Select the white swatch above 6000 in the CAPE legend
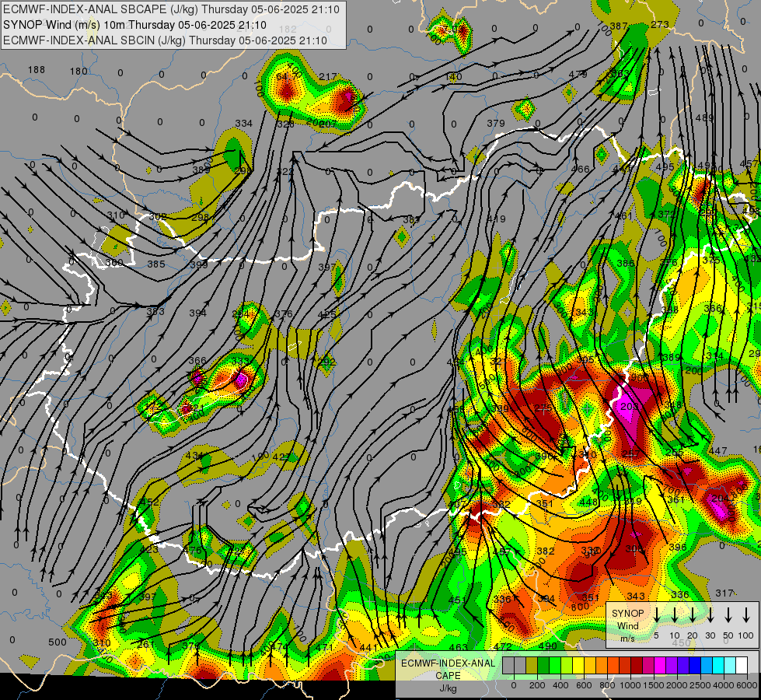 (742, 666)
